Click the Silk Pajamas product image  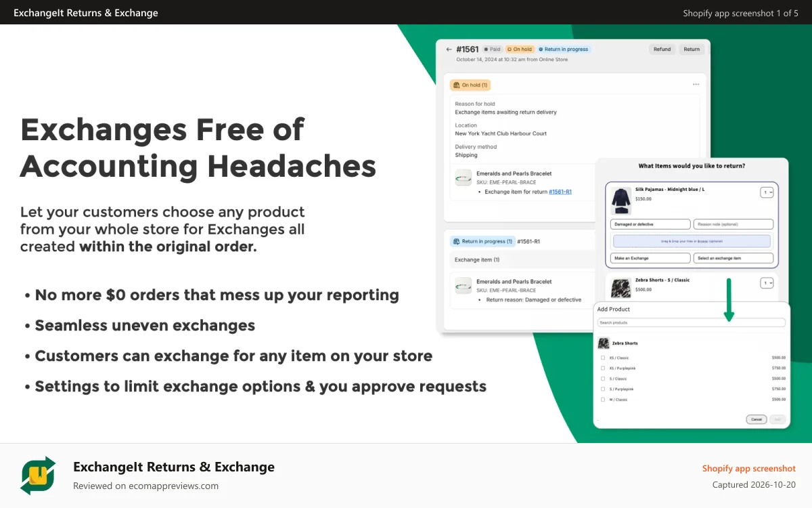(x=621, y=200)
